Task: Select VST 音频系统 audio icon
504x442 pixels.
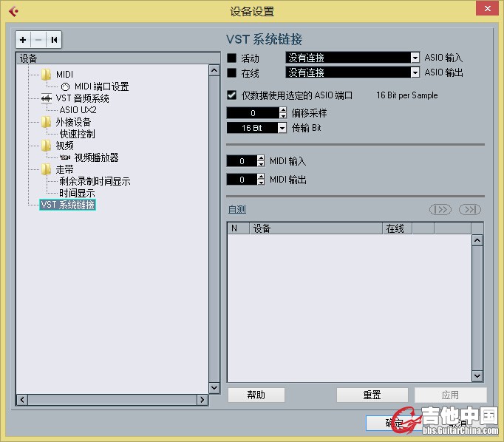Action: click(47, 98)
